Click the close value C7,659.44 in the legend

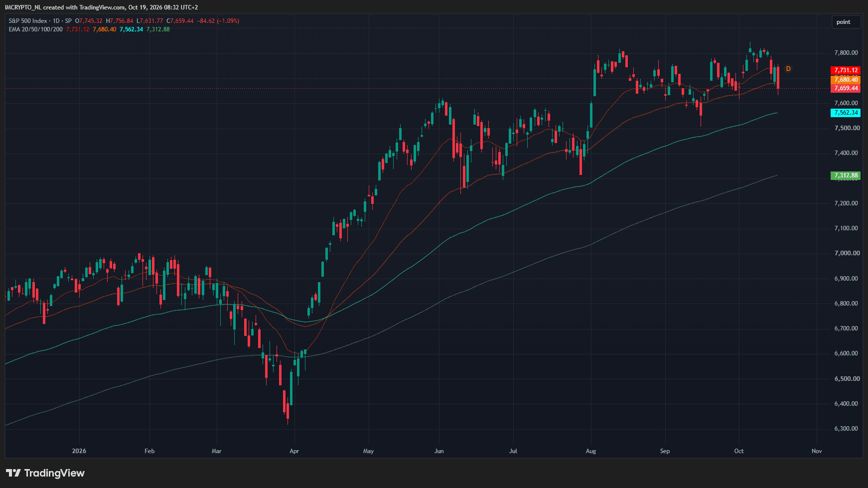click(x=180, y=21)
